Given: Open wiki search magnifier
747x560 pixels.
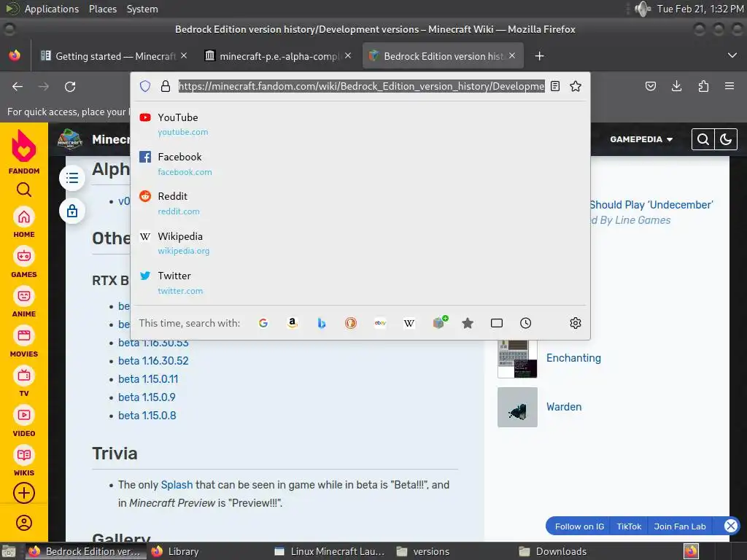Looking at the screenshot, I should pos(703,139).
